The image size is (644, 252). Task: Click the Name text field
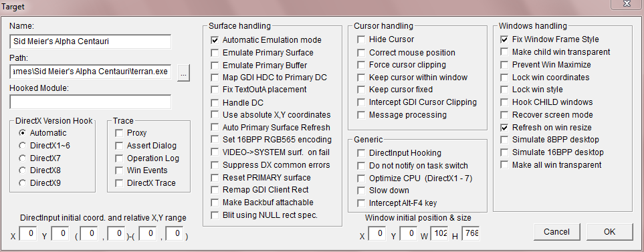point(90,41)
